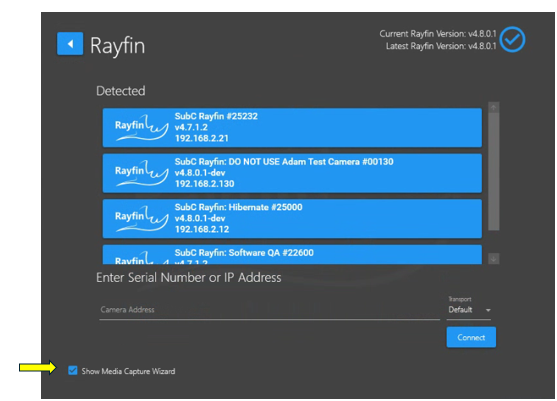This screenshot has height=401, width=557.
Task: Select SubC Rayfin Software QA #22600
Action: click(292, 254)
